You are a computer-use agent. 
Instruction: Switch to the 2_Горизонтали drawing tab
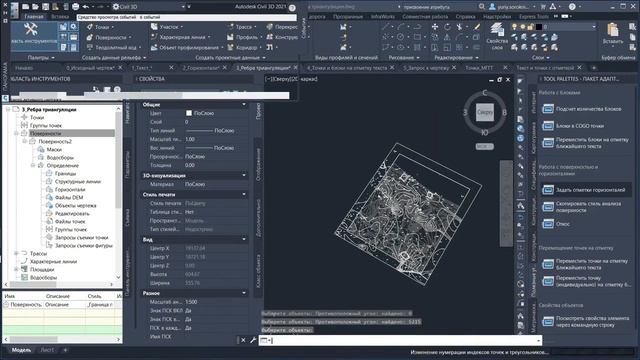[x=201, y=68]
